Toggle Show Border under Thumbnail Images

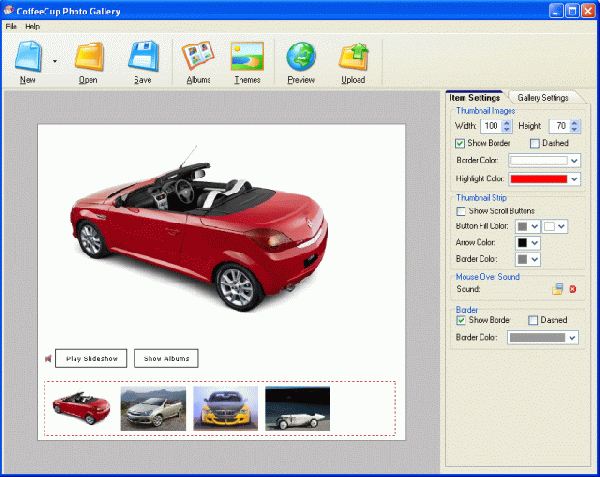[x=461, y=143]
